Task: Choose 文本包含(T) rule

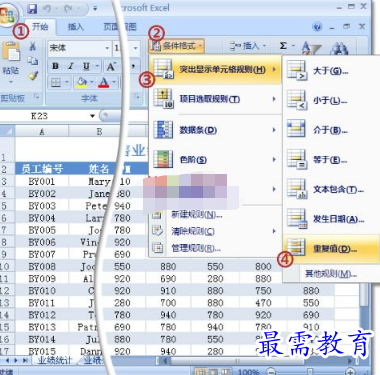Action: click(331, 190)
